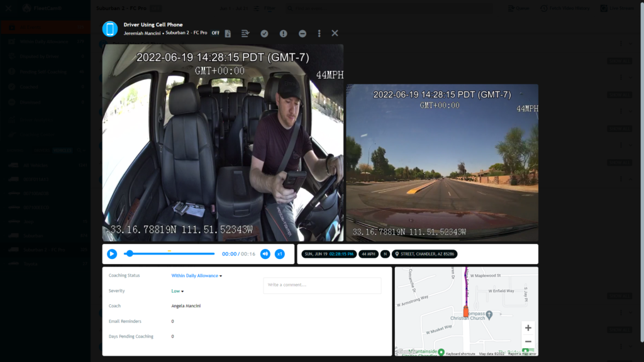Click the video progress slider handle

pyautogui.click(x=130, y=254)
